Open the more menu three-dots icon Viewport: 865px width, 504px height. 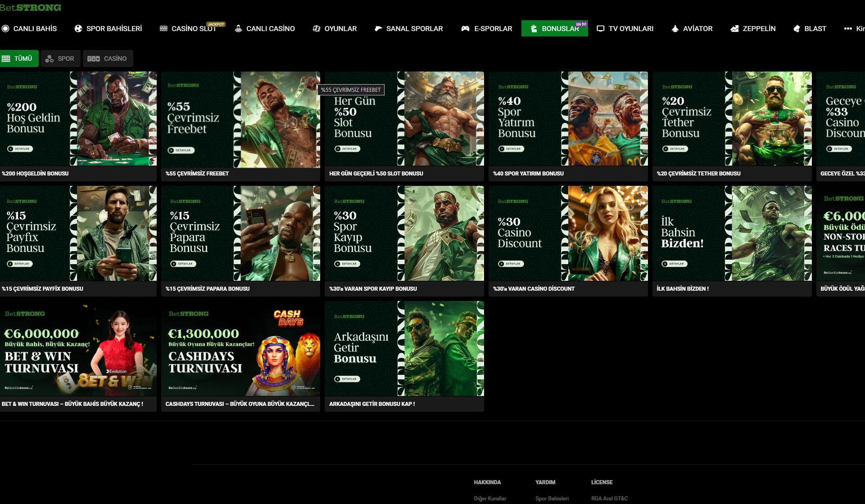(x=848, y=28)
